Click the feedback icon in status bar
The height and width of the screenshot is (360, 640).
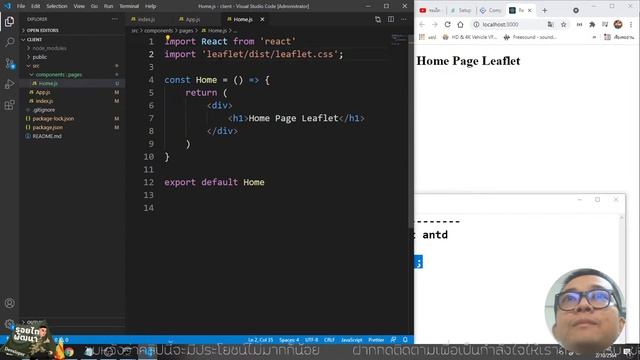pyautogui.click(x=393, y=340)
